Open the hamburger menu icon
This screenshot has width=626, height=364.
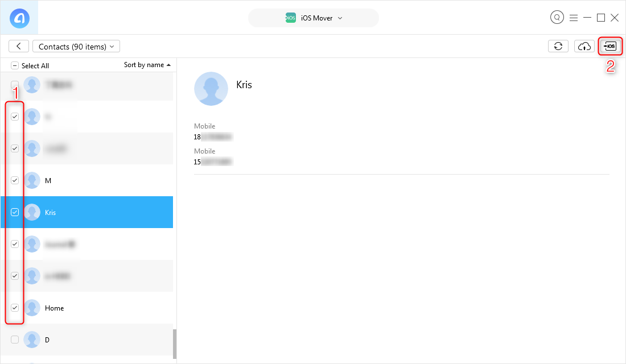(x=574, y=17)
